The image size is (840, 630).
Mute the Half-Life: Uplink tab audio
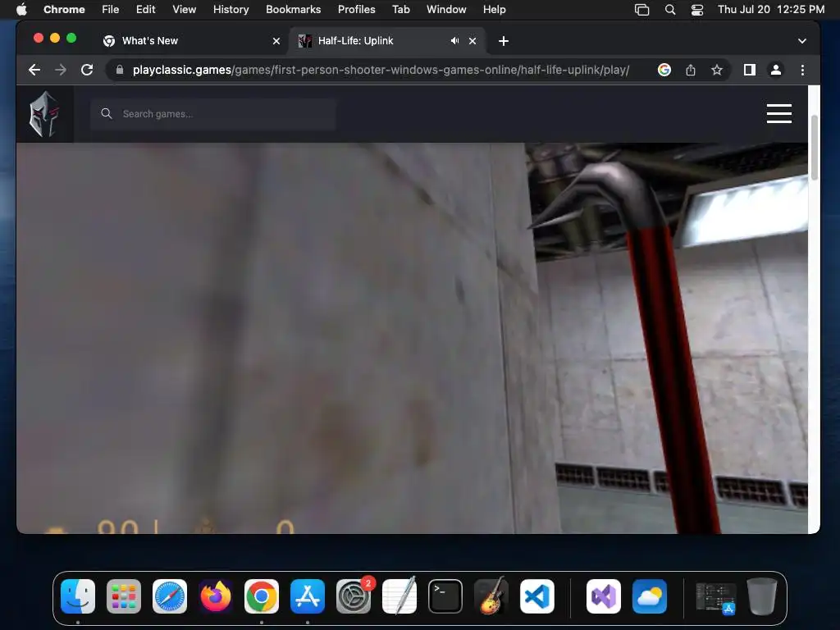click(x=454, y=41)
